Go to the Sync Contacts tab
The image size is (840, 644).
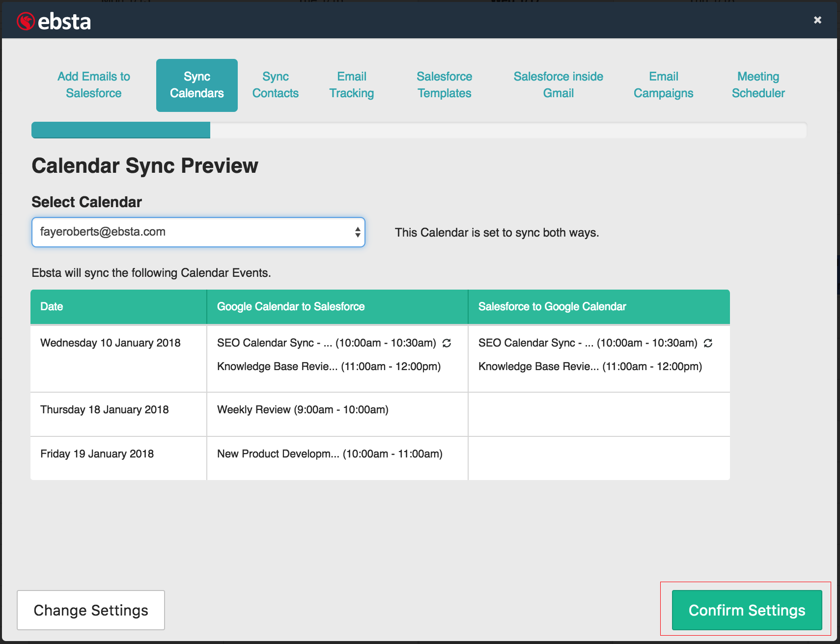pyautogui.click(x=276, y=85)
